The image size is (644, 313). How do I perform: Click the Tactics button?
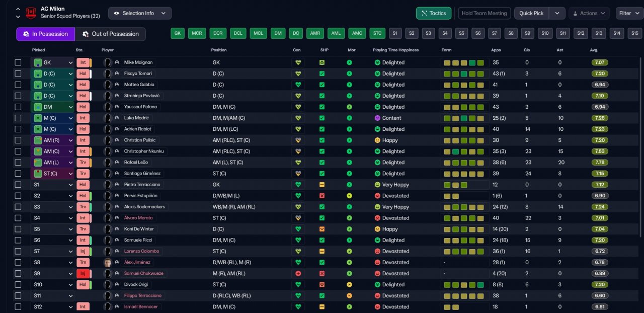coord(433,13)
